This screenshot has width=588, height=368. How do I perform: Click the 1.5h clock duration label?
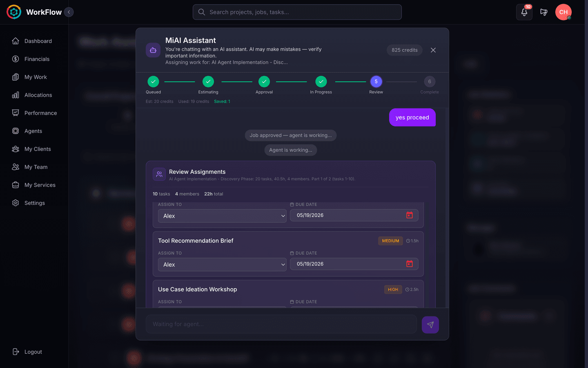coord(412,241)
